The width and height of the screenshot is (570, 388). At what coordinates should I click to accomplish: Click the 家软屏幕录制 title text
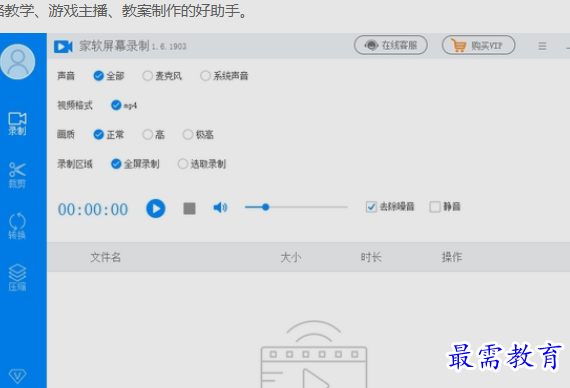point(114,46)
